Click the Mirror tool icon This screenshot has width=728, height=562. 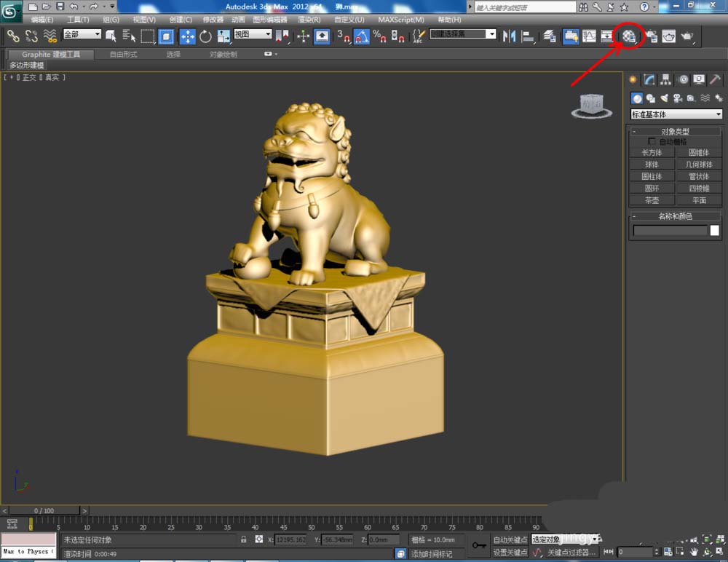(x=510, y=36)
